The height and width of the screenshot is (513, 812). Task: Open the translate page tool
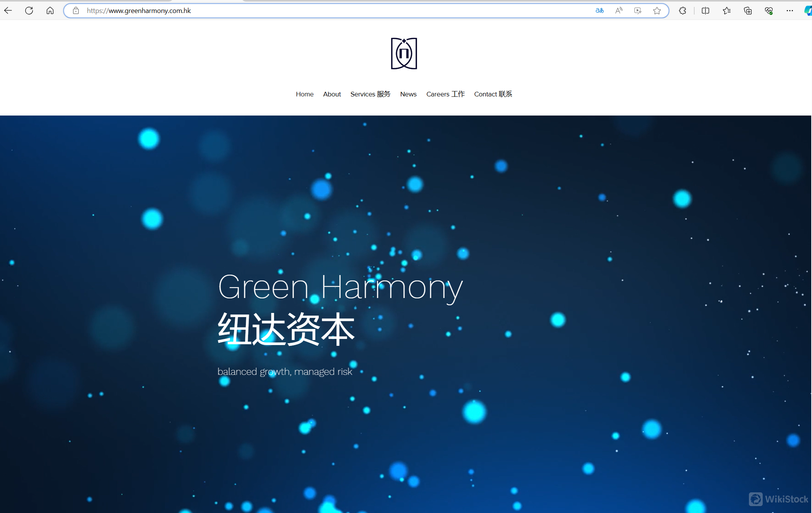599,10
